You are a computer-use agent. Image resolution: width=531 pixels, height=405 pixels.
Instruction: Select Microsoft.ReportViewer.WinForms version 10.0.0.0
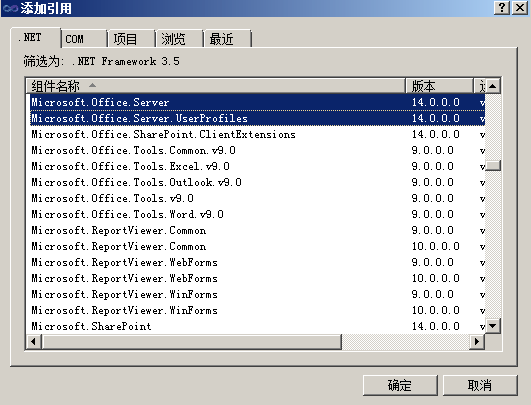[256, 310]
